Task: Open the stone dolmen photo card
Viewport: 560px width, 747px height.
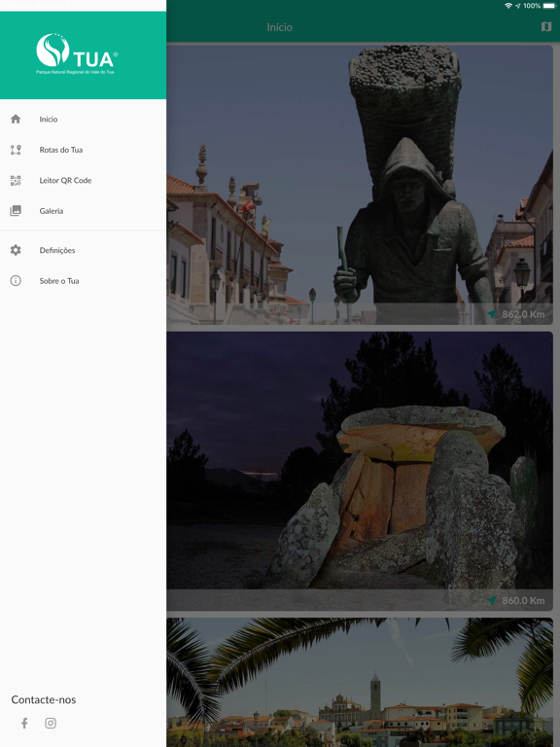Action: click(x=360, y=471)
